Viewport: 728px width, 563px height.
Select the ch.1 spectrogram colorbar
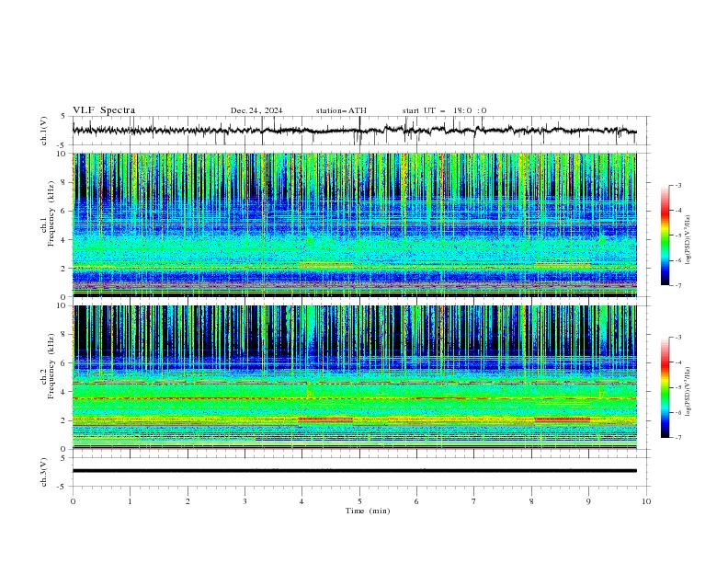[665, 236]
